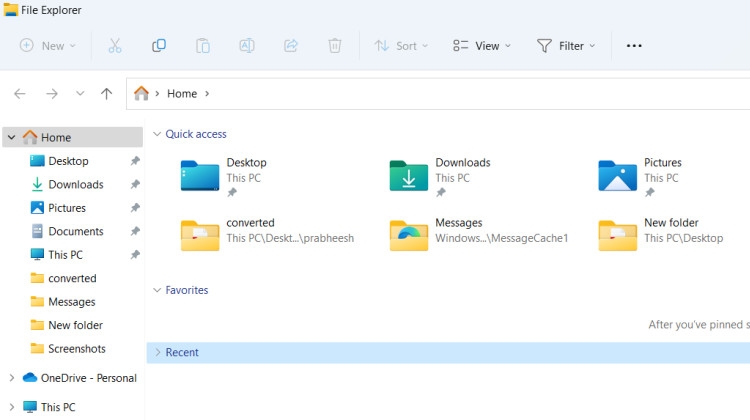The height and width of the screenshot is (420, 750).
Task: Open the View dropdown menu
Action: [x=482, y=46]
